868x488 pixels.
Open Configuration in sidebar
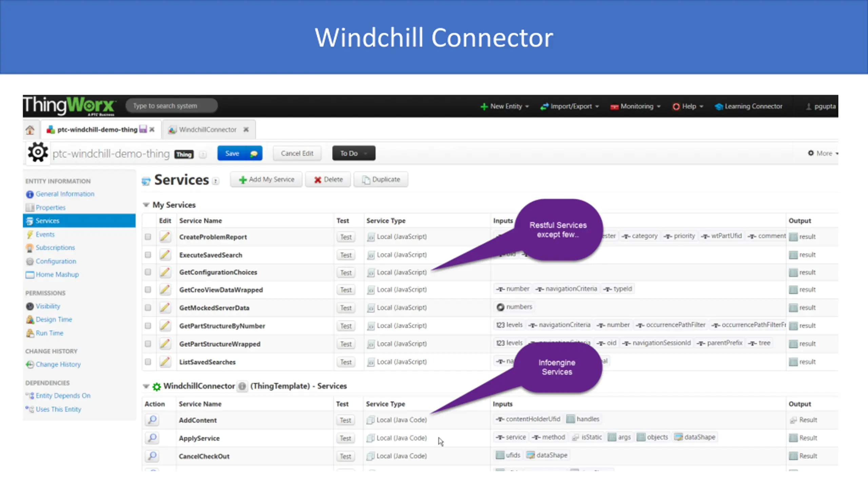click(56, 261)
